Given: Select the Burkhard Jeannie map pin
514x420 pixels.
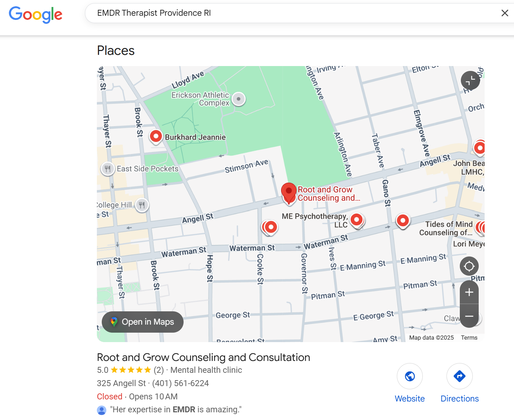Looking at the screenshot, I should (x=156, y=136).
